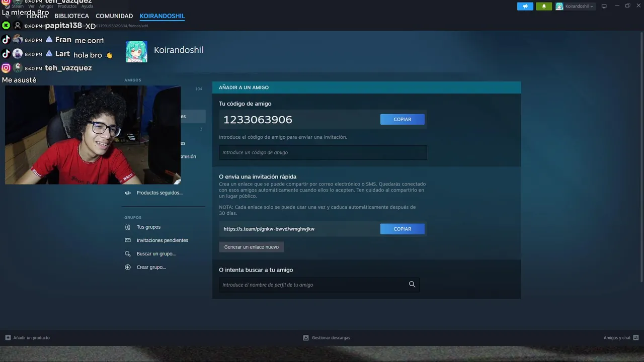Click Añadir un producto at bottom
The image size is (644, 362).
click(31, 338)
